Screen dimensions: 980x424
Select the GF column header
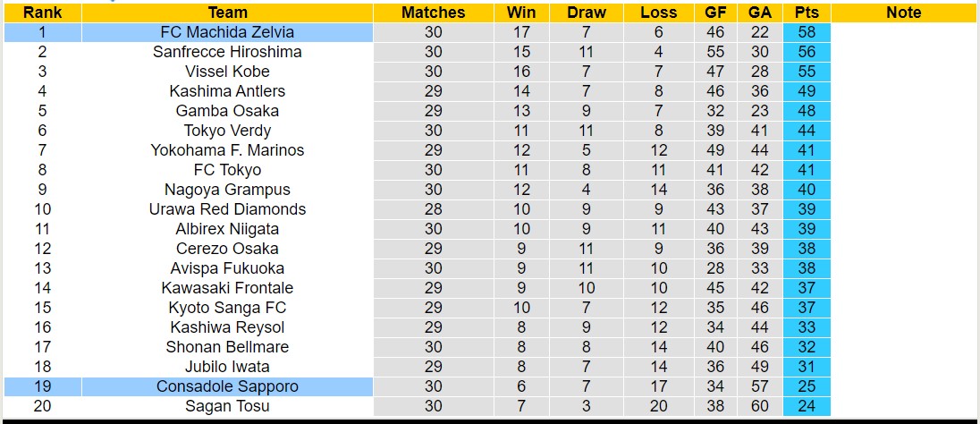click(x=715, y=13)
